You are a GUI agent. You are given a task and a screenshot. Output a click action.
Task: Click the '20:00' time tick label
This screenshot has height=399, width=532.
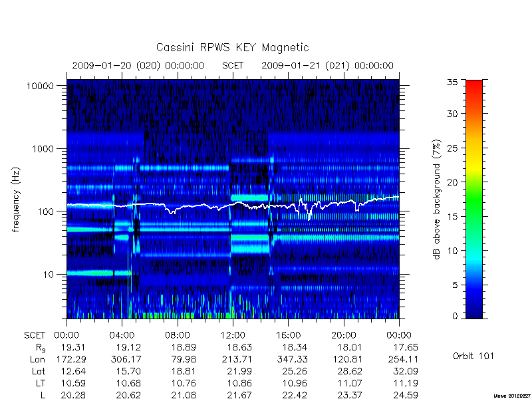pyautogui.click(x=343, y=336)
